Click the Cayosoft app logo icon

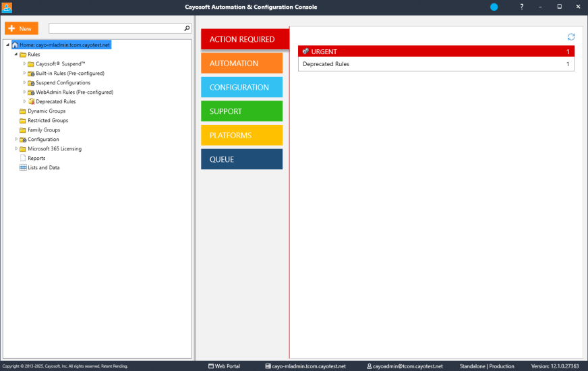(x=7, y=7)
